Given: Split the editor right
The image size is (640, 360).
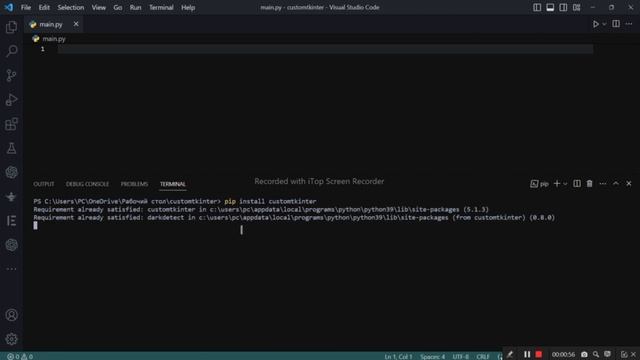Looking at the screenshot, I should pos(616,24).
